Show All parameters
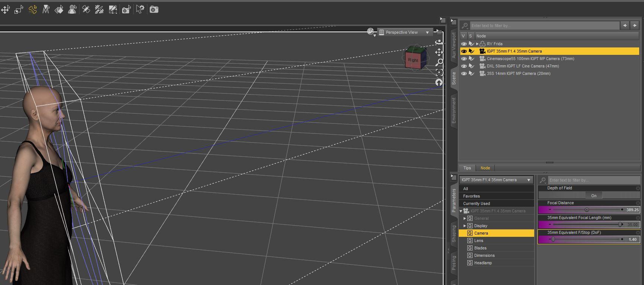Viewport: 644px width, 285px height. point(496,189)
